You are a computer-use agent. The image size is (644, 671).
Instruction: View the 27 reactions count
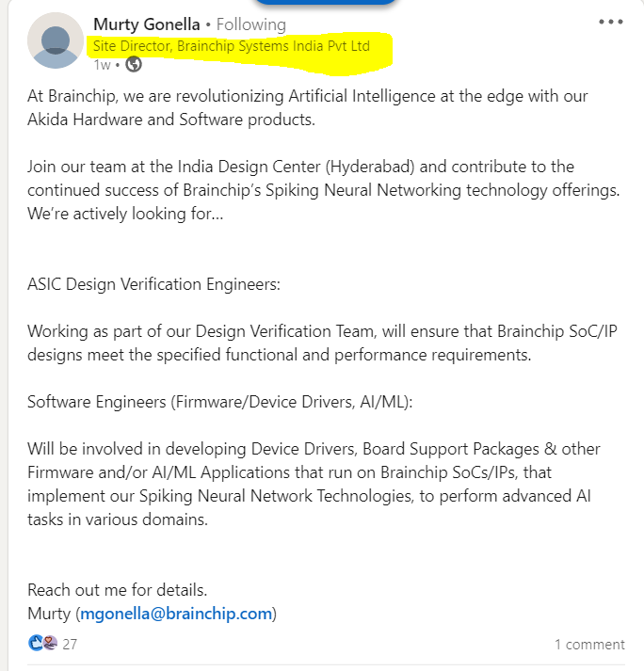coord(70,645)
